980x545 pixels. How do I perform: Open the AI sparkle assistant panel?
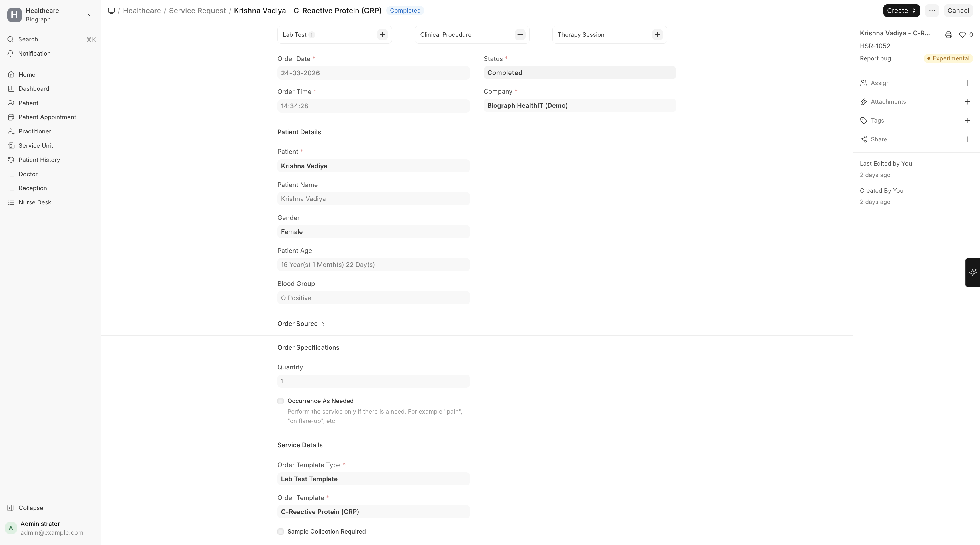(972, 272)
